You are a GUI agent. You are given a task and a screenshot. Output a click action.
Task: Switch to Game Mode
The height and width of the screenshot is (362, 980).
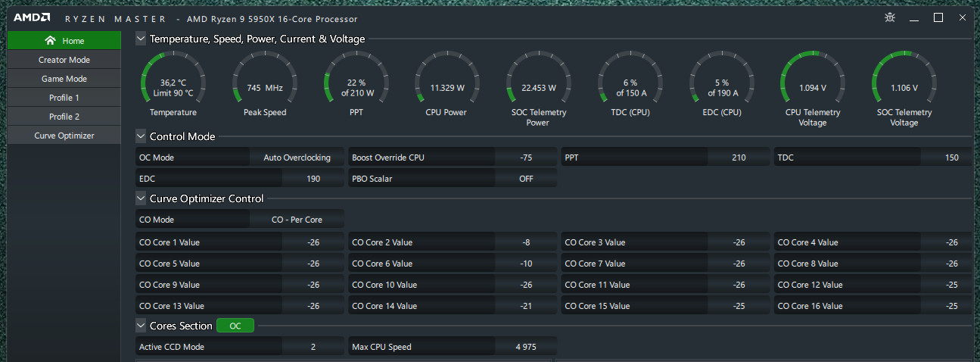tap(64, 79)
